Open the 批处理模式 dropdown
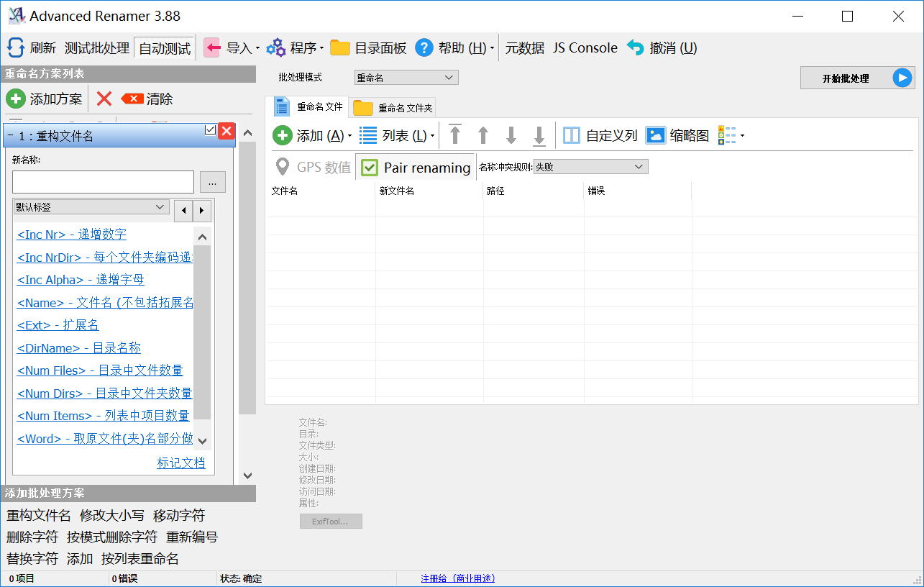Viewport: 924px width, 587px height. (x=406, y=78)
